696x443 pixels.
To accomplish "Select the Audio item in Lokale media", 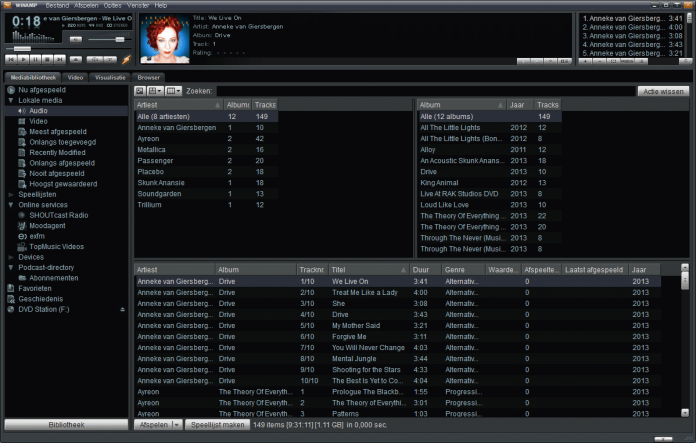I will coord(38,111).
